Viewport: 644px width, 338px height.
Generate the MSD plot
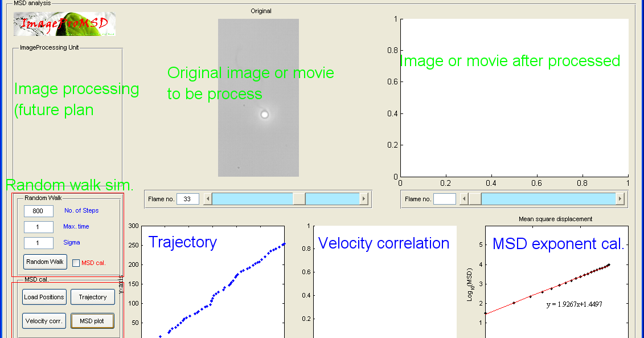click(92, 320)
